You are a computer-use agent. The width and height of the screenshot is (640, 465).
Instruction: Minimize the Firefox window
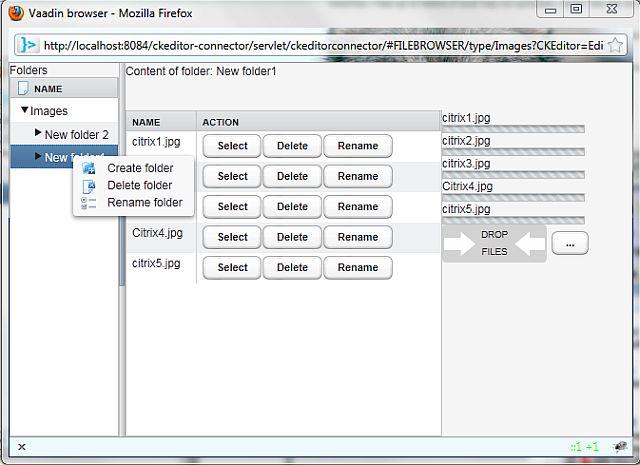coord(550,10)
